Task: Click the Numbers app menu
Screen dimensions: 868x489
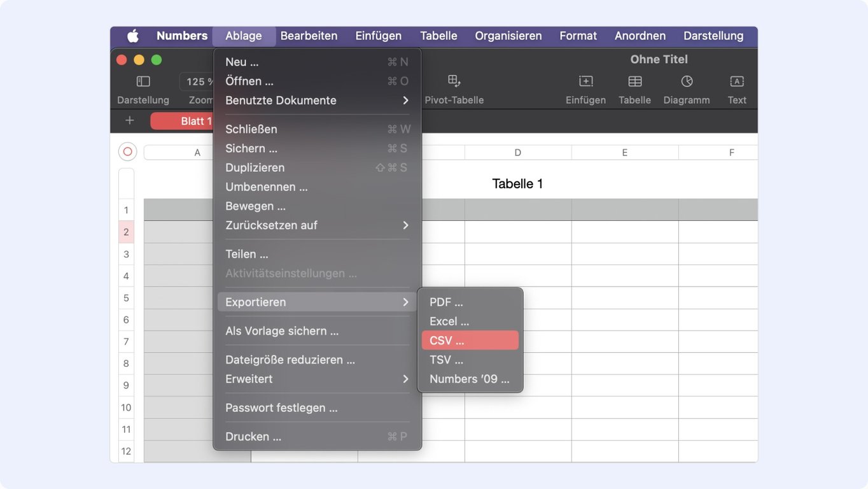Action: click(182, 36)
